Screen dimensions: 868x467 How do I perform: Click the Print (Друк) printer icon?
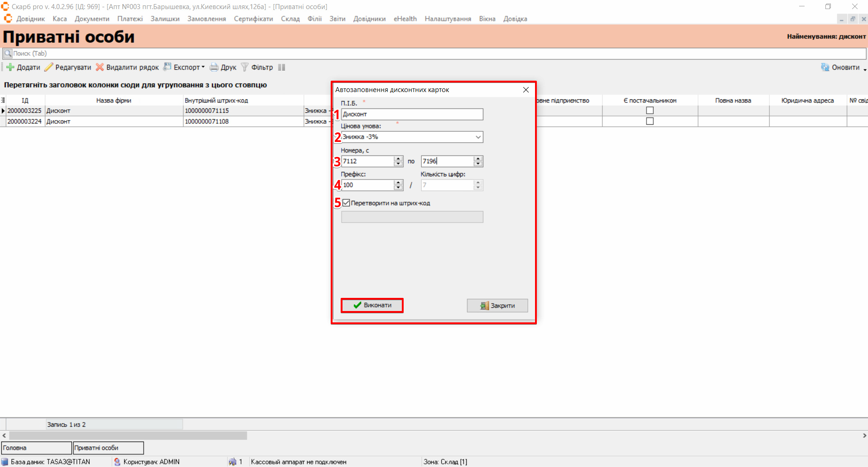pyautogui.click(x=214, y=68)
